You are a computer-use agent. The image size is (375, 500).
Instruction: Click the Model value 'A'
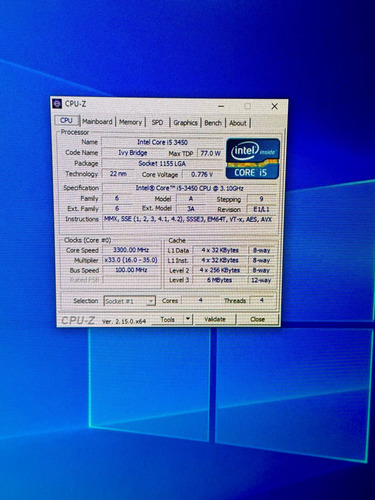pos(191,199)
